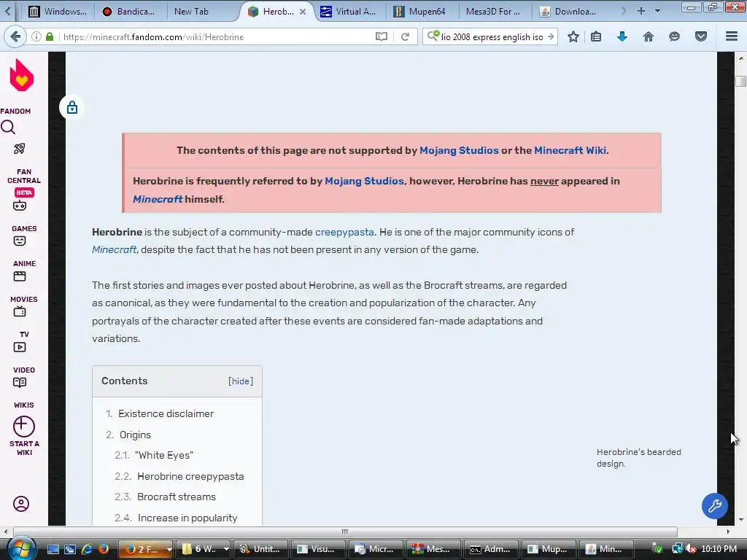Screen dimensions: 747x560
Task: Open the Windows Start orb
Action: 22,549
